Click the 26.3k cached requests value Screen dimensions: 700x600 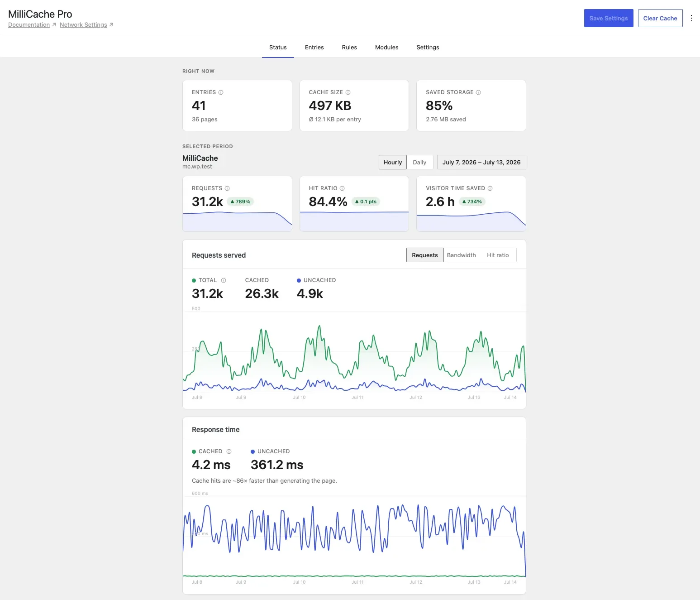262,293
